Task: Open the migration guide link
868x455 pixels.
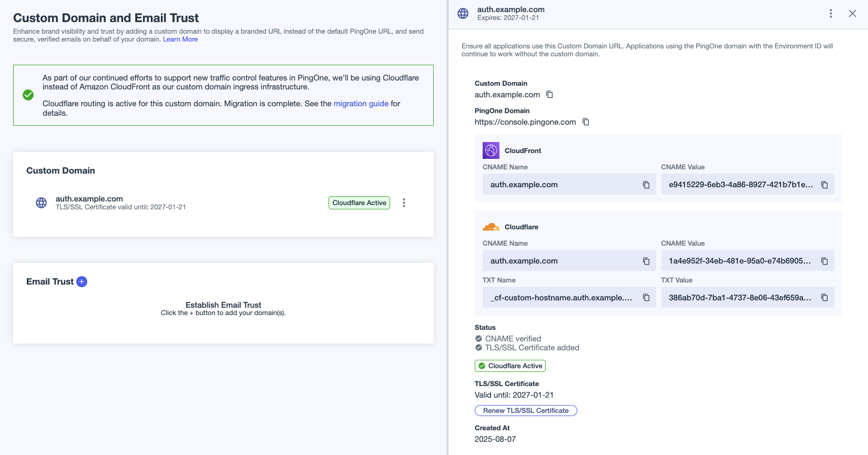Action: click(x=361, y=104)
